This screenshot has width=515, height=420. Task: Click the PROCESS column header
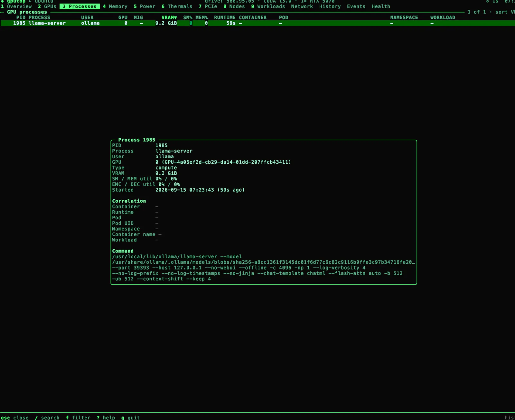40,18
